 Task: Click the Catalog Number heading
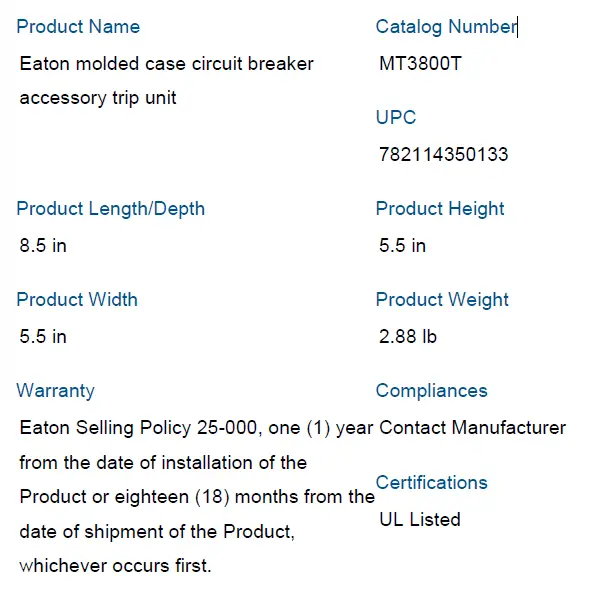[446, 27]
